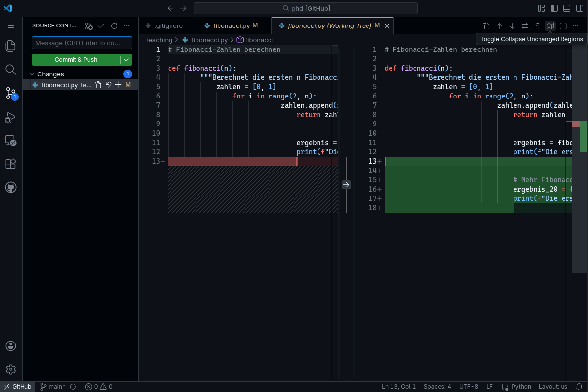Open the Extensions view
Viewport: 588px width, 392px height.
click(x=11, y=164)
